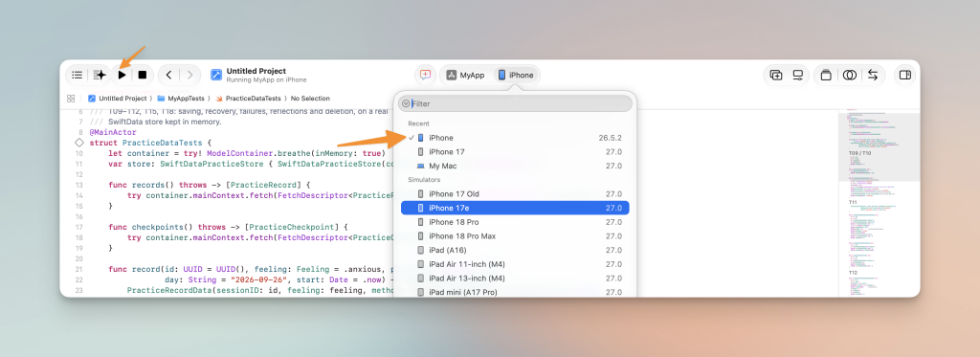Select MyAppTests folder in the breadcrumb
Image resolution: width=980 pixels, height=357 pixels.
(180, 99)
